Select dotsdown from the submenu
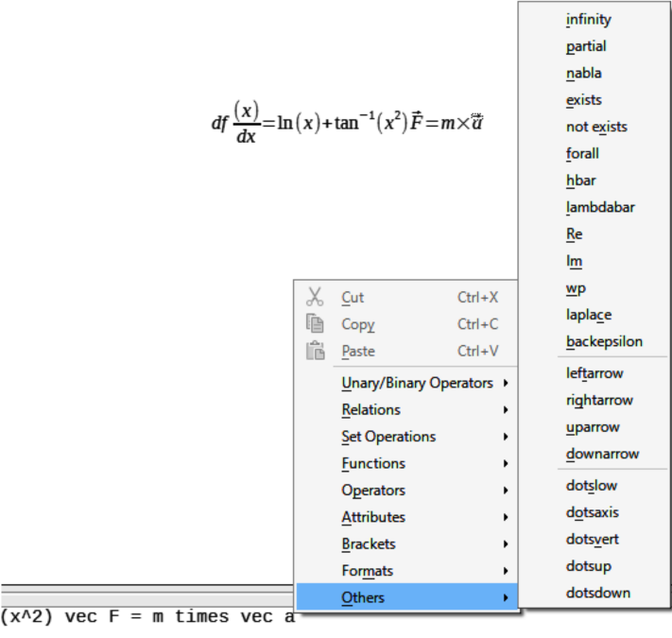The width and height of the screenshot is (672, 638). coord(597,593)
